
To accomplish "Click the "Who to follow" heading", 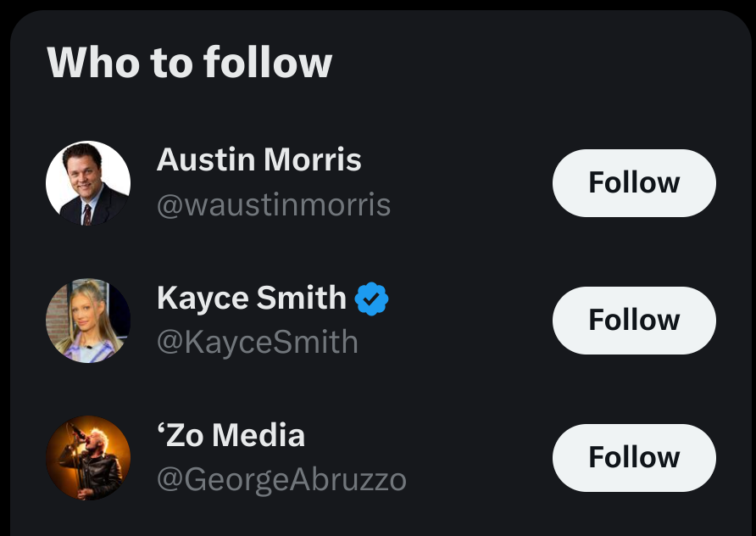I will tap(190, 63).
